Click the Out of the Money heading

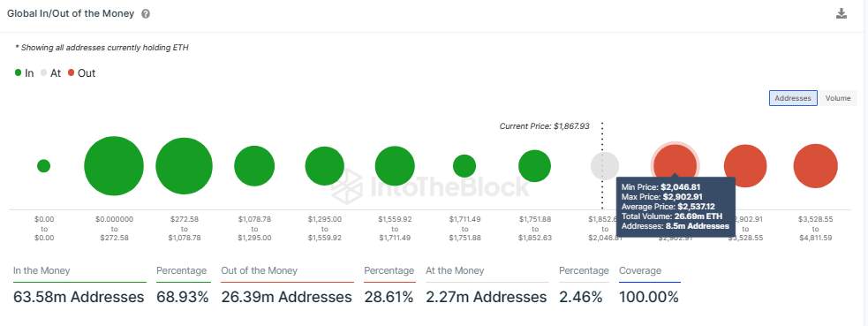[x=259, y=270]
